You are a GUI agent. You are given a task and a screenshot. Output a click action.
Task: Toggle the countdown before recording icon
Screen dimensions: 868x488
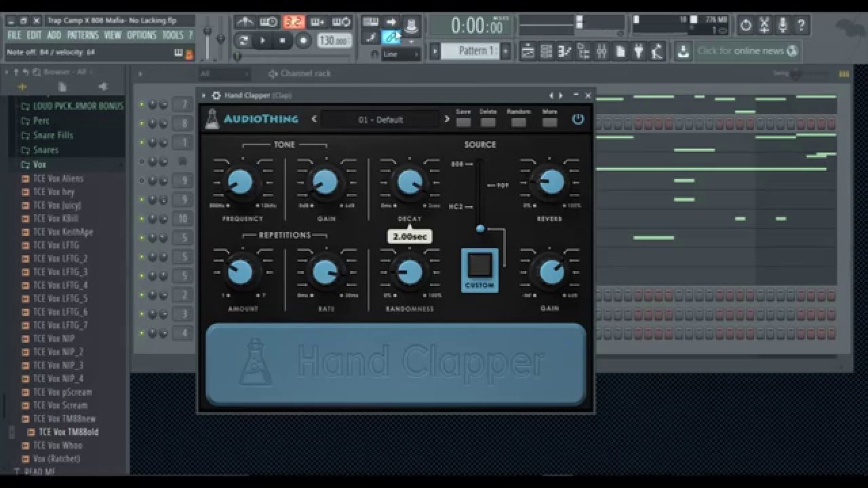tap(294, 22)
